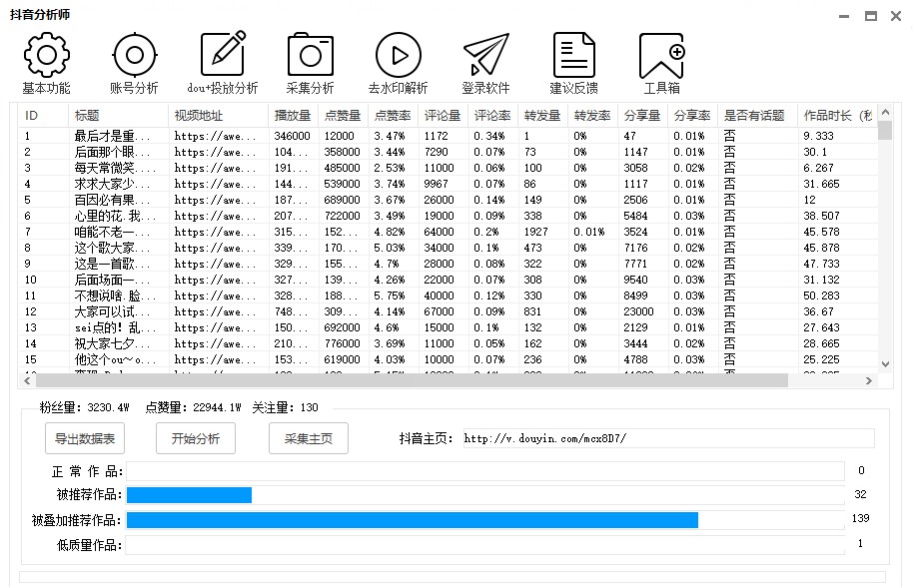Click the 被推荐作品 progress bar
This screenshot has width=913, height=588.
pos(485,495)
